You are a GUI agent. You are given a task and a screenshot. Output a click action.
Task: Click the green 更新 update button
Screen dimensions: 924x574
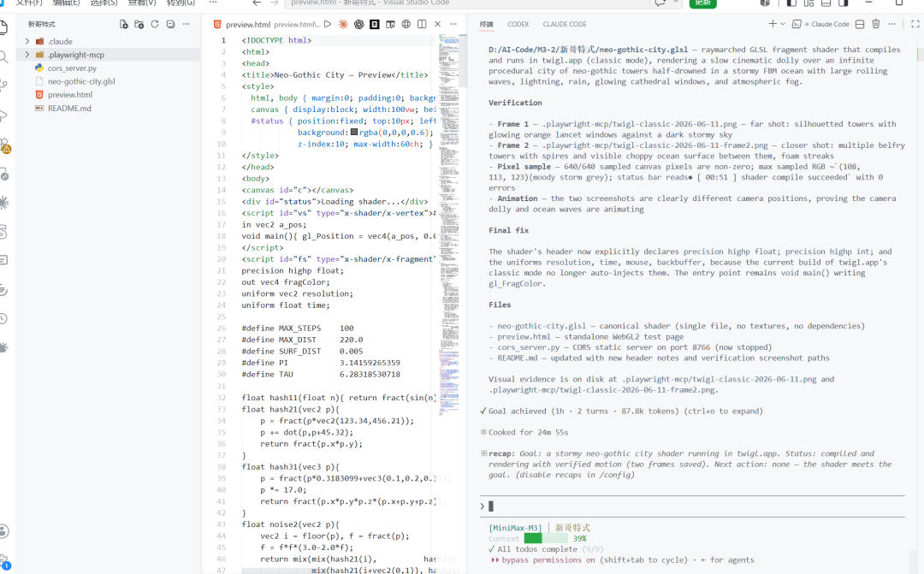(703, 3)
